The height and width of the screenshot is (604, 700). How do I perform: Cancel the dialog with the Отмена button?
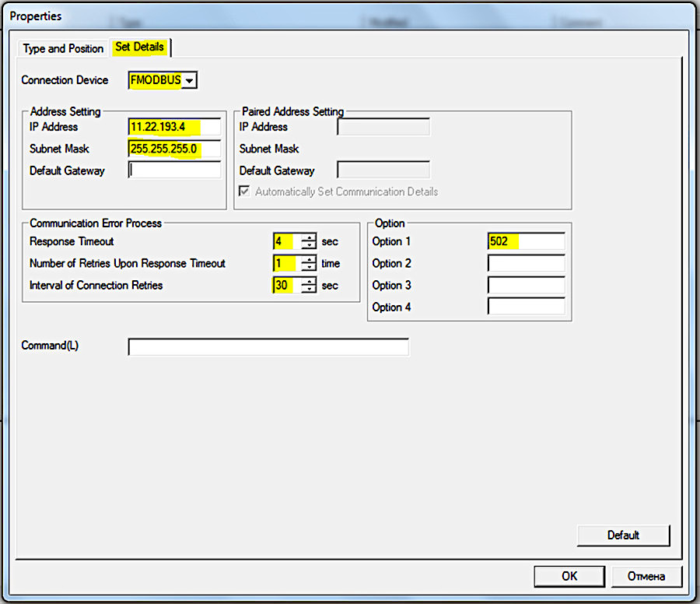646,576
